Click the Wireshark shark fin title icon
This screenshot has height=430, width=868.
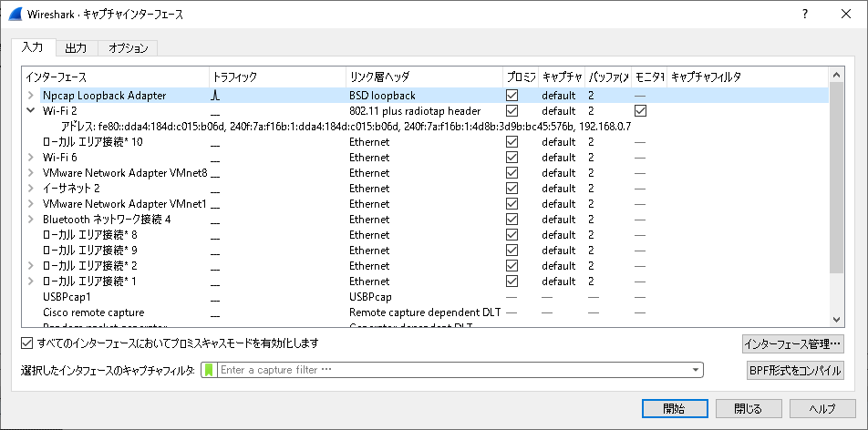(15, 14)
